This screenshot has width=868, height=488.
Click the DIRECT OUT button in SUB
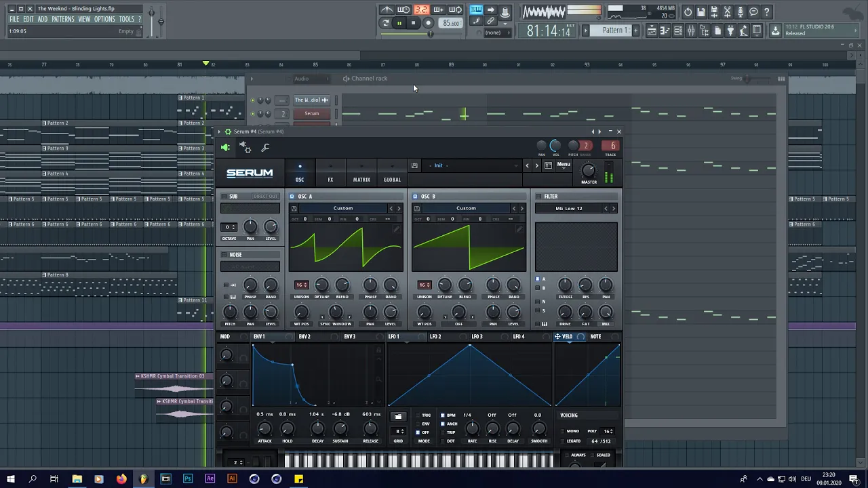265,197
